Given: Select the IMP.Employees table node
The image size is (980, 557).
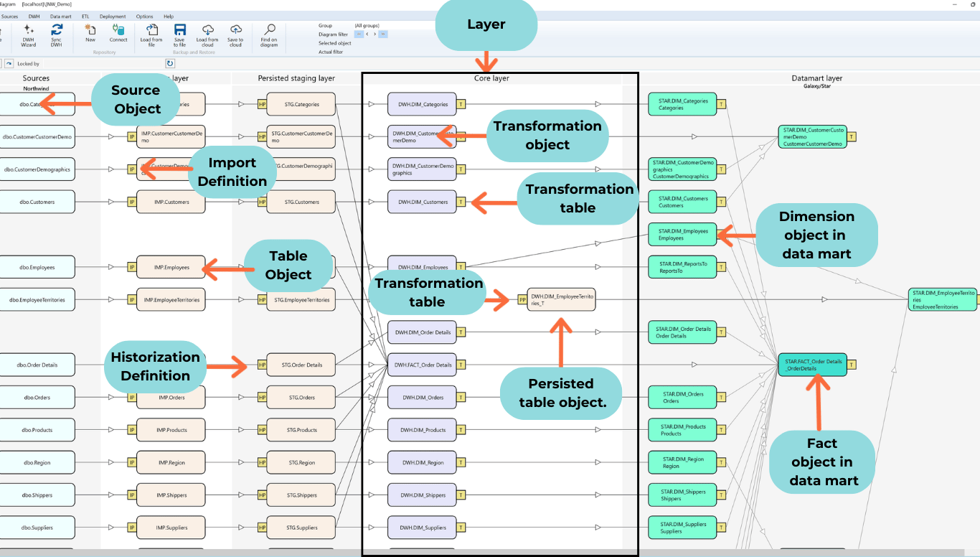Looking at the screenshot, I should (171, 267).
